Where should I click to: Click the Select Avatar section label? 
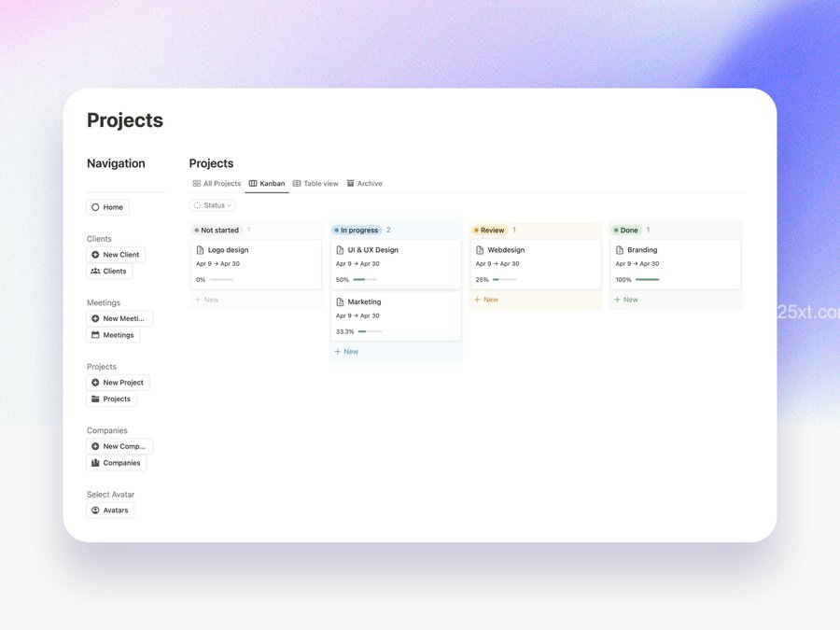[x=111, y=495]
